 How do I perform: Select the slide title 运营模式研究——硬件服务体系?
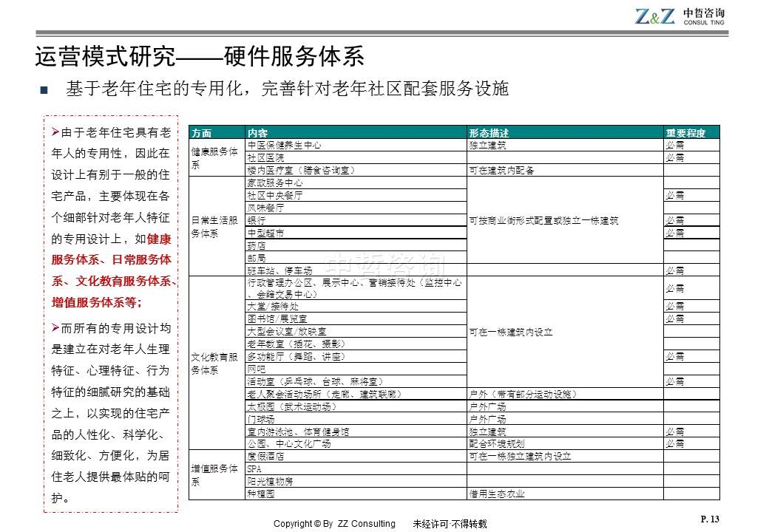(199, 57)
